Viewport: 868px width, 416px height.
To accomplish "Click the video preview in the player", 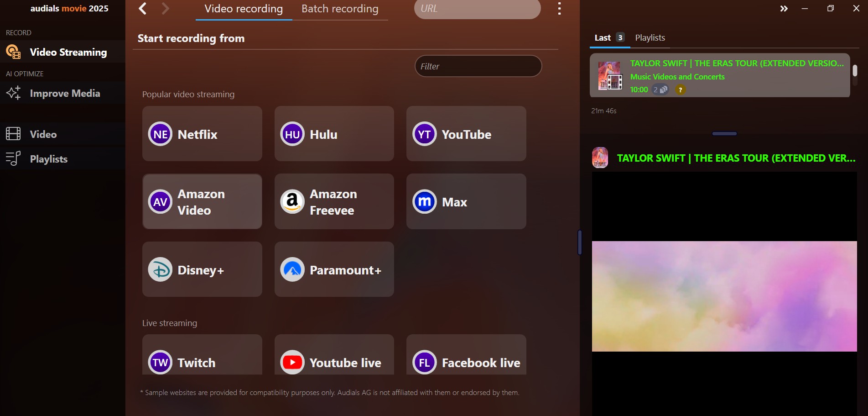I will pyautogui.click(x=724, y=296).
